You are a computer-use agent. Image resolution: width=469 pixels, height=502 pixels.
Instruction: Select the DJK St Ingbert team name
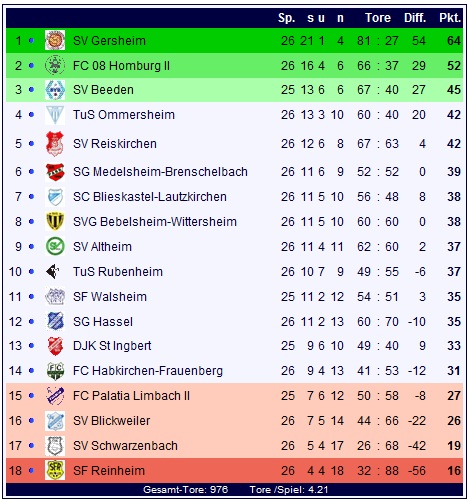click(x=112, y=346)
